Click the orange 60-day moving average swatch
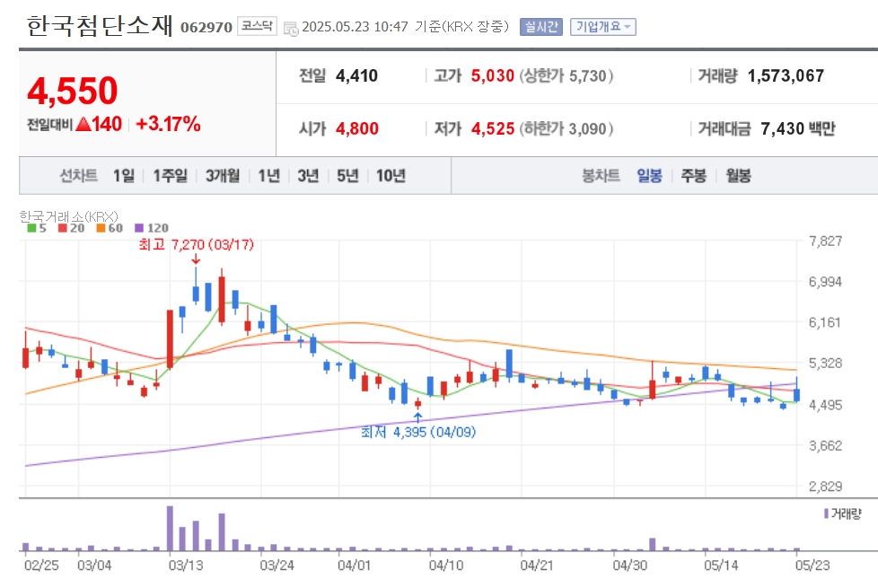 coord(101,228)
